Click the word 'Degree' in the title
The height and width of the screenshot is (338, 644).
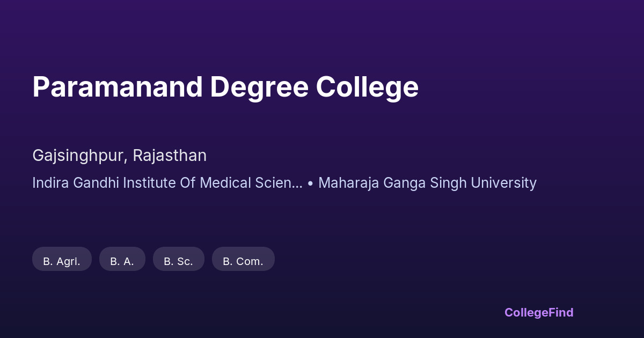tap(259, 87)
